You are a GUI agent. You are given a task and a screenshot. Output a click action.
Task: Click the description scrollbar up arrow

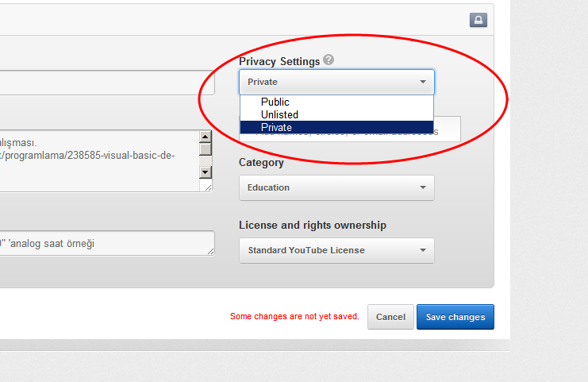point(206,136)
